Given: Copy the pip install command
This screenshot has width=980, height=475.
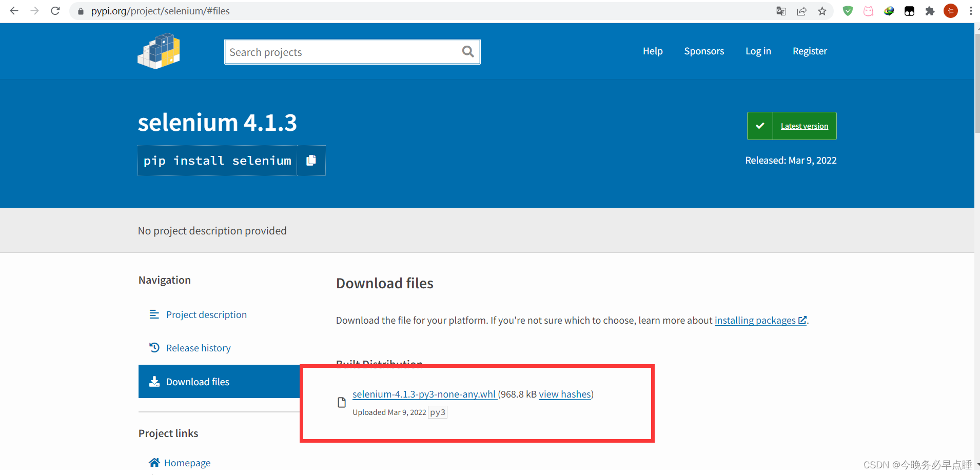Looking at the screenshot, I should (311, 161).
